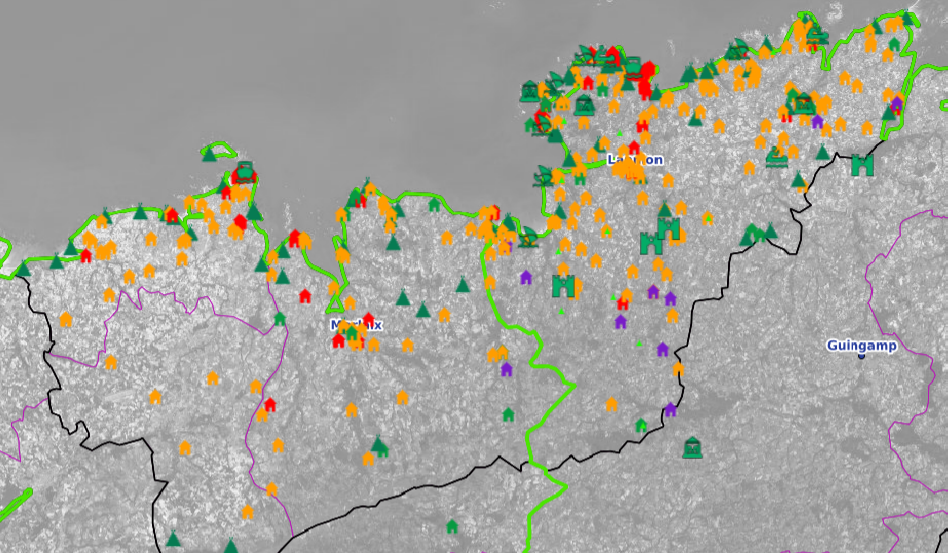Click the Morlaix city label
Image resolution: width=948 pixels, height=553 pixels.
coord(356,325)
